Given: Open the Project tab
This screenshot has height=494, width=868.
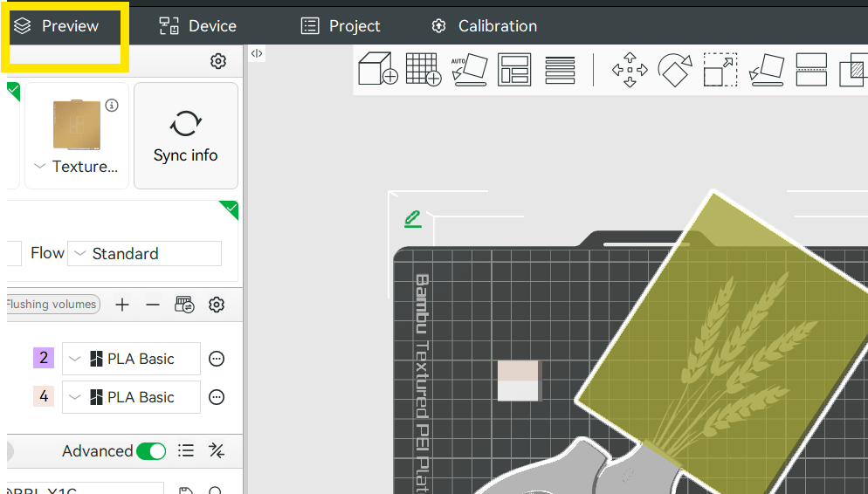Looking at the screenshot, I should 341,26.
